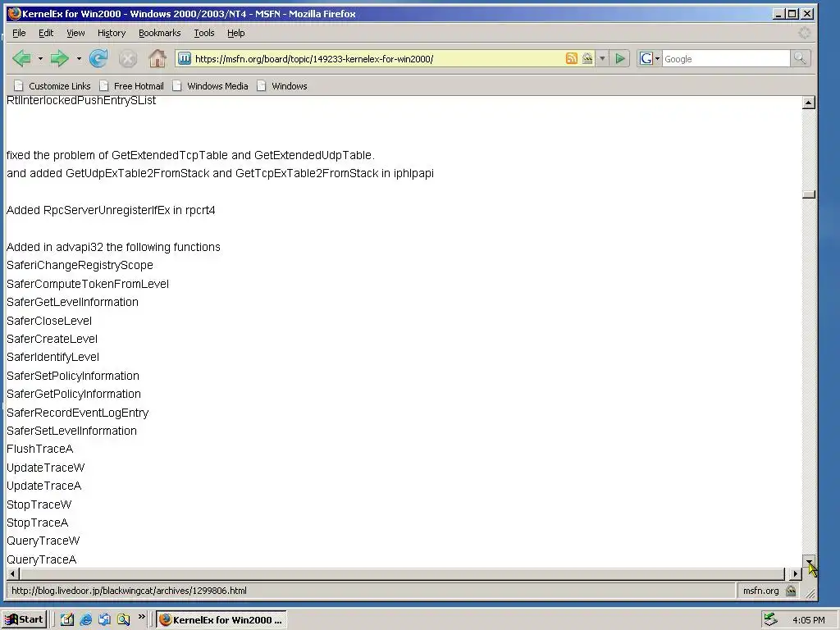Image resolution: width=840 pixels, height=630 pixels.
Task: Open the back/forward history dropdown arrow
Action: coord(40,58)
